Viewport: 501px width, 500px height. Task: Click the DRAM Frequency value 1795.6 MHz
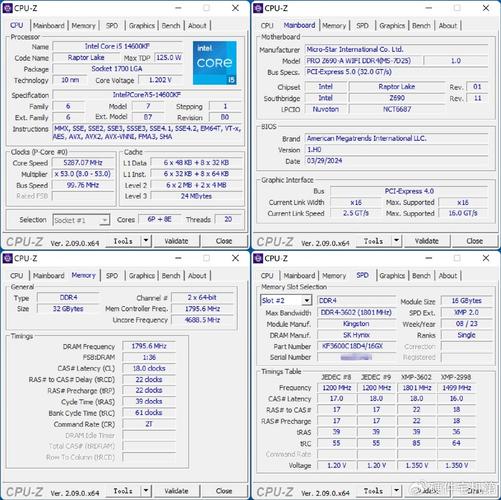tap(149, 346)
